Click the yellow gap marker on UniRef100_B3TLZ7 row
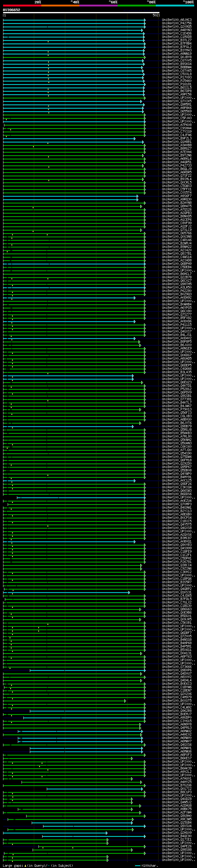 tap(48, 42)
